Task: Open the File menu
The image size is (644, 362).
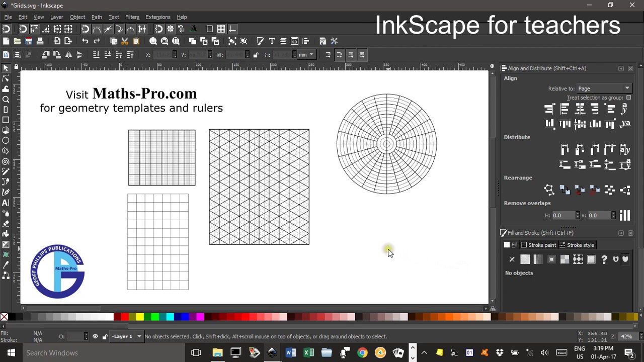Action: click(8, 17)
